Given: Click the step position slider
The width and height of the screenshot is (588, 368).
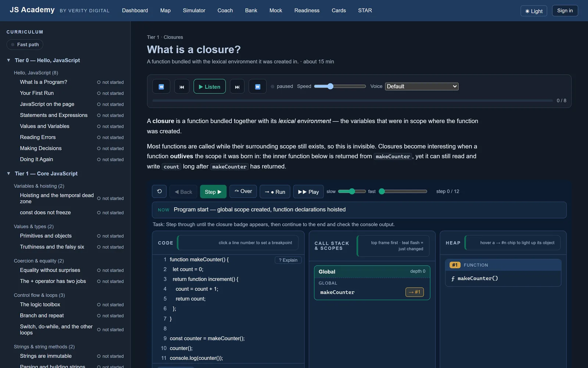Looking at the screenshot, I should coord(403,191).
